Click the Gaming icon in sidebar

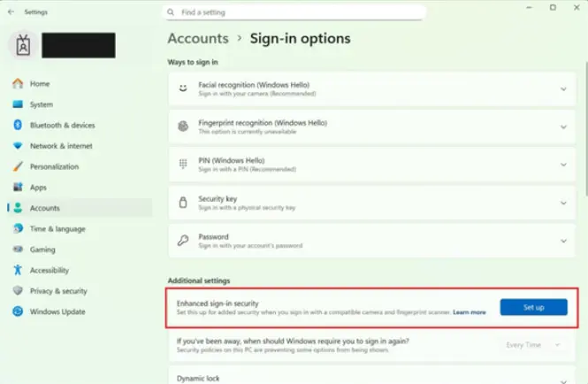pos(17,250)
